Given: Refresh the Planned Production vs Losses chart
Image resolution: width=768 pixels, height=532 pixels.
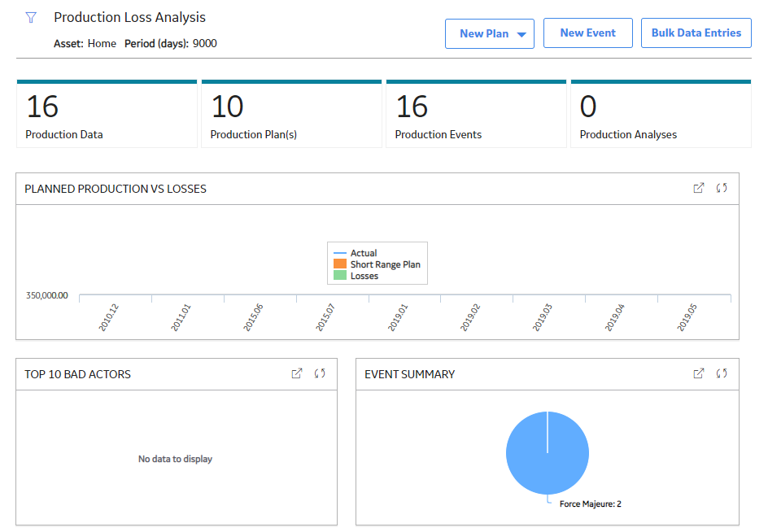Looking at the screenshot, I should 722,188.
